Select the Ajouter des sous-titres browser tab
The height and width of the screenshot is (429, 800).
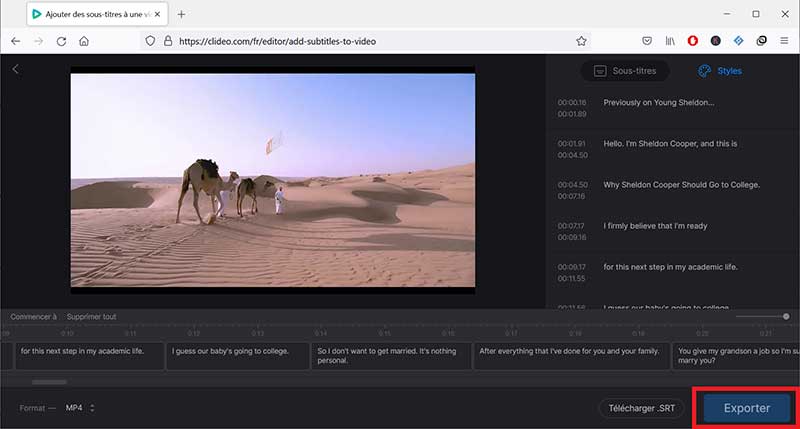point(97,14)
